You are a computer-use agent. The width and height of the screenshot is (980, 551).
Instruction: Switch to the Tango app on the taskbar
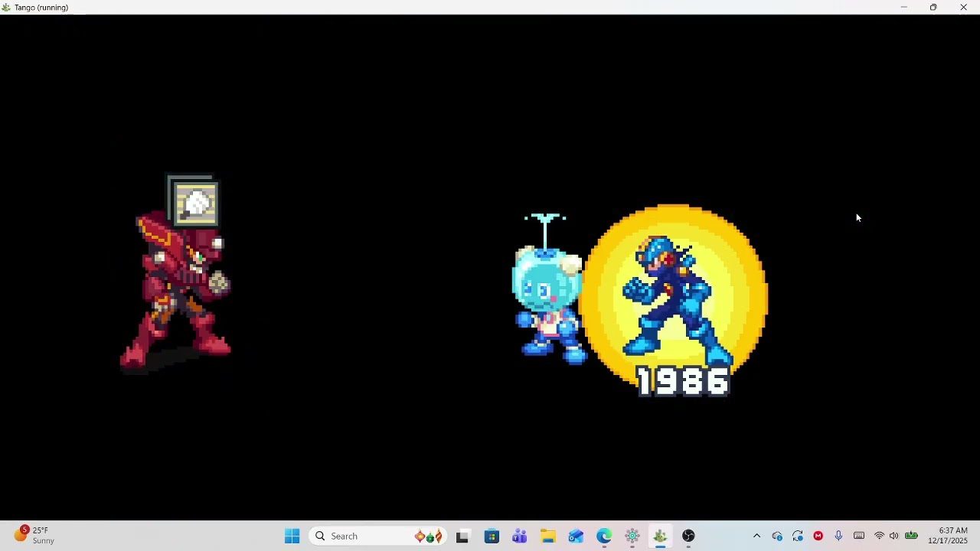[660, 536]
